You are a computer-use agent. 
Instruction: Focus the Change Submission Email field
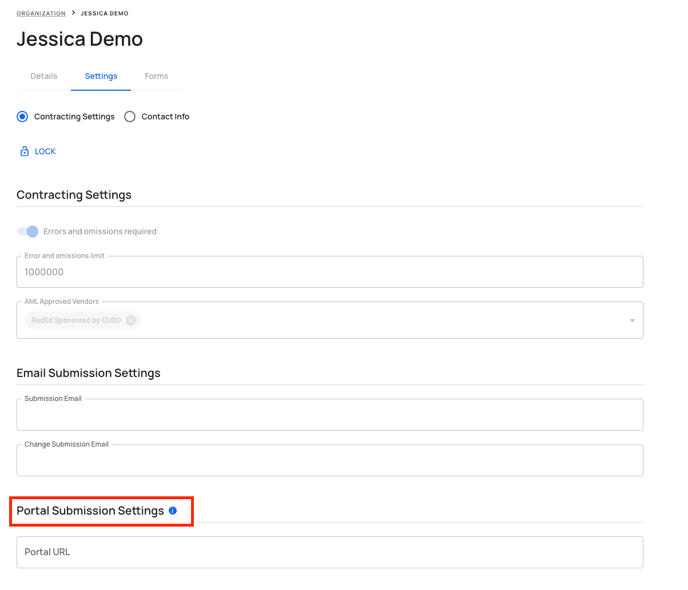click(x=330, y=460)
